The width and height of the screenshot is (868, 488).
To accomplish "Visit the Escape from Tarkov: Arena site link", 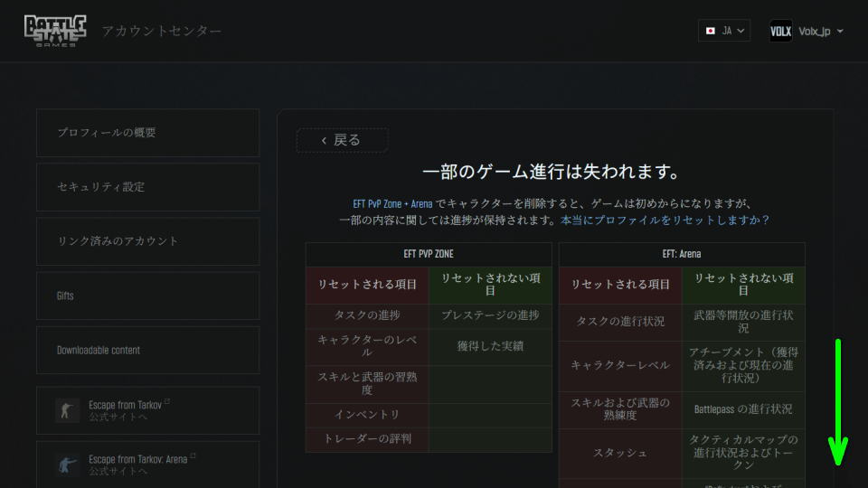I will (x=147, y=465).
